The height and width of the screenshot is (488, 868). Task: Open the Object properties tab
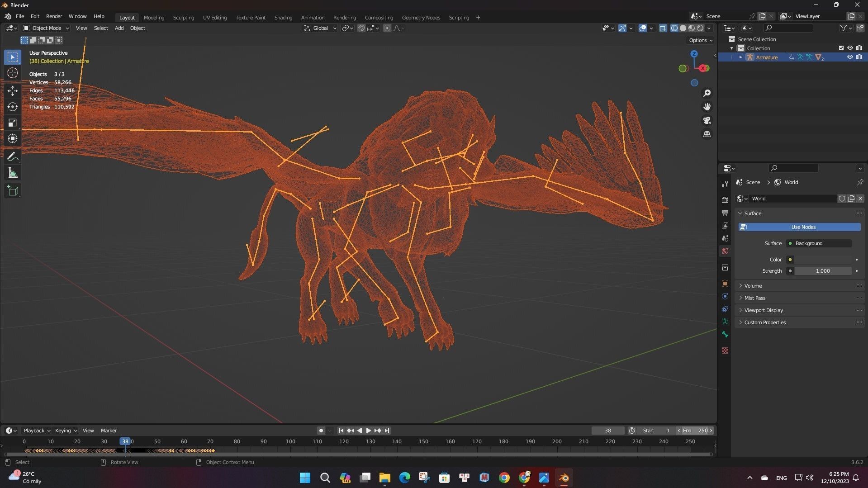click(x=725, y=284)
